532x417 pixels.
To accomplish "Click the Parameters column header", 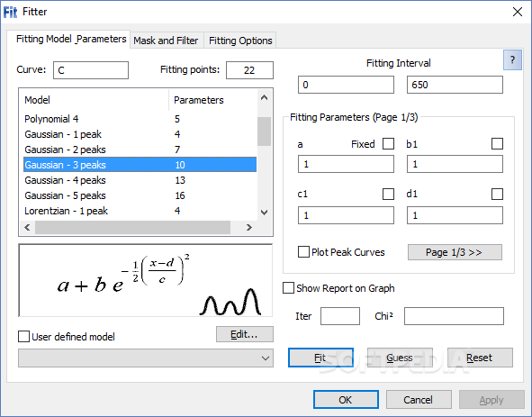I will click(x=212, y=100).
